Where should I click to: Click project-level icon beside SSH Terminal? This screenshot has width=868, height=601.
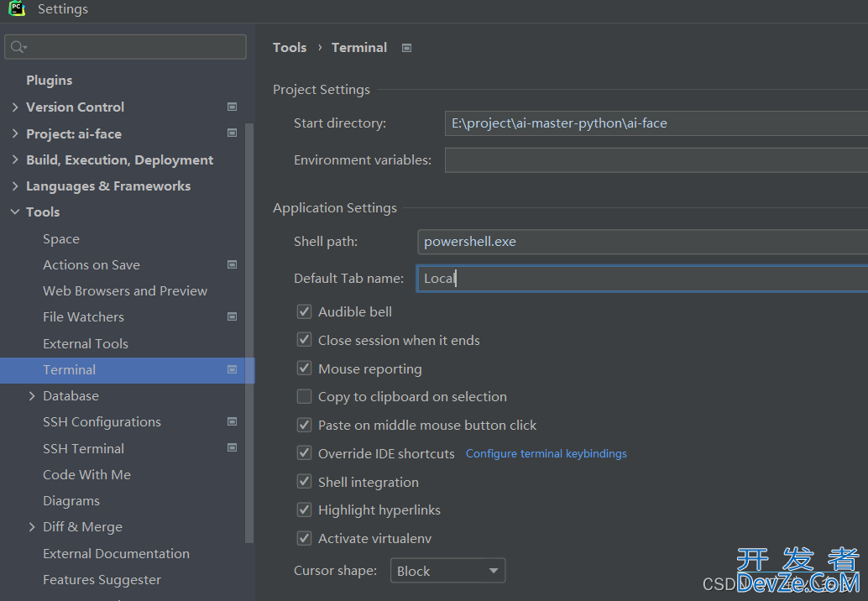coord(232,447)
